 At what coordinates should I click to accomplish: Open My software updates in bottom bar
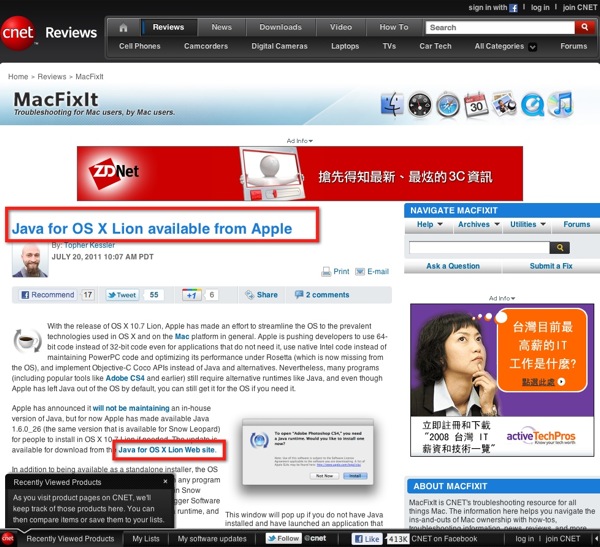[x=212, y=539]
